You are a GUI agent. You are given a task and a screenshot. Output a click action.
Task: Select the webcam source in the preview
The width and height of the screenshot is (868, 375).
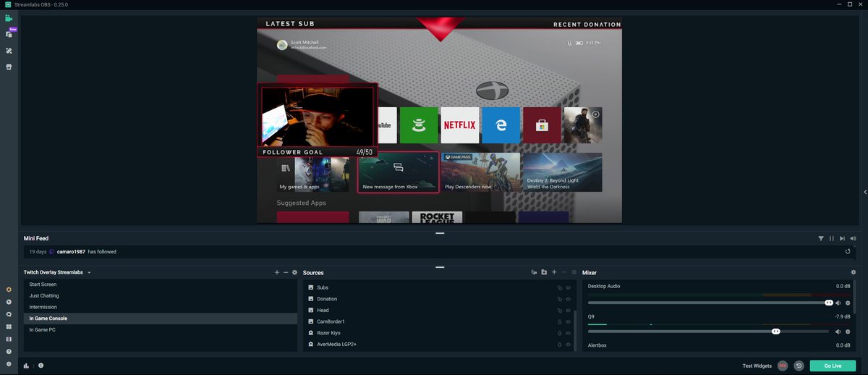pos(317,117)
